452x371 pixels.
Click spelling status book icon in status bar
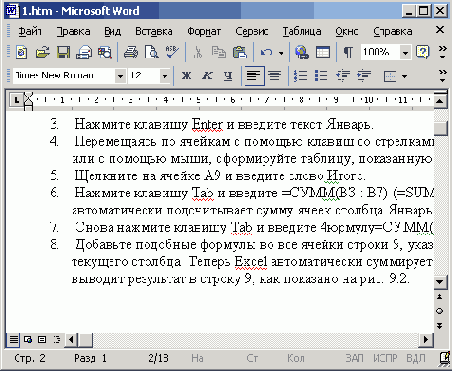click(x=445, y=358)
